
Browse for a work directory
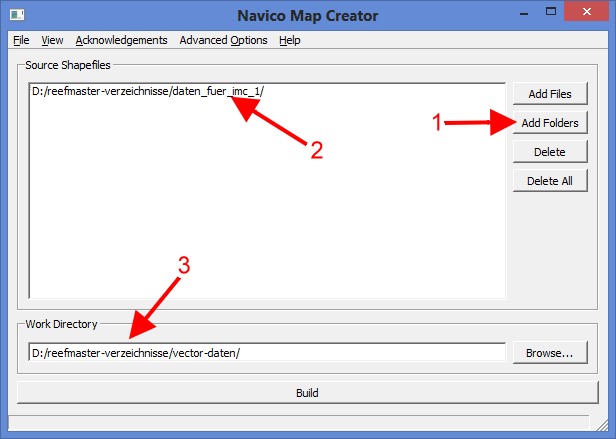pyautogui.click(x=550, y=353)
